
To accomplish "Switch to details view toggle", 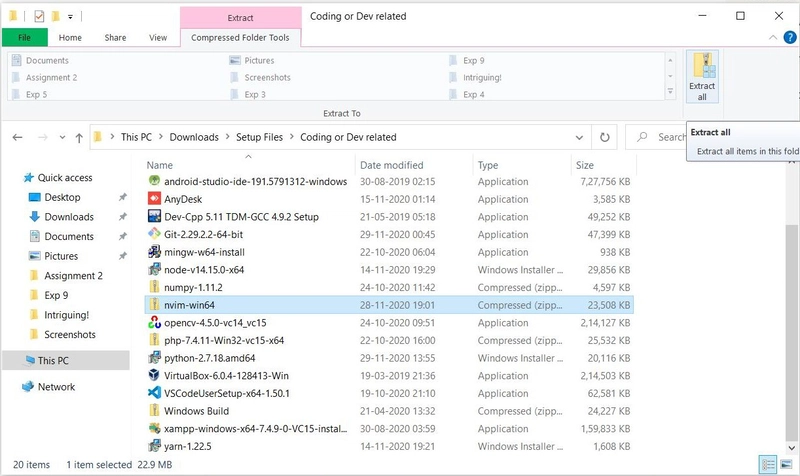I will [768, 465].
